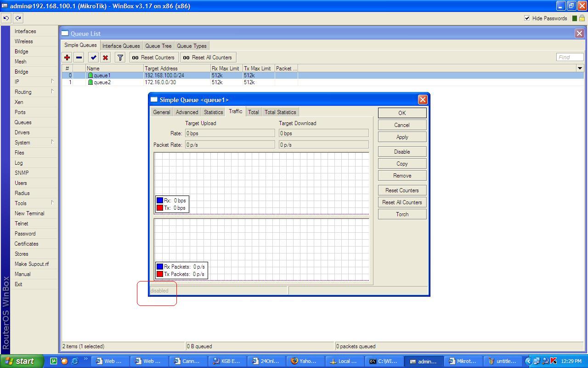
Task: Open the Files menu item
Action: click(19, 153)
